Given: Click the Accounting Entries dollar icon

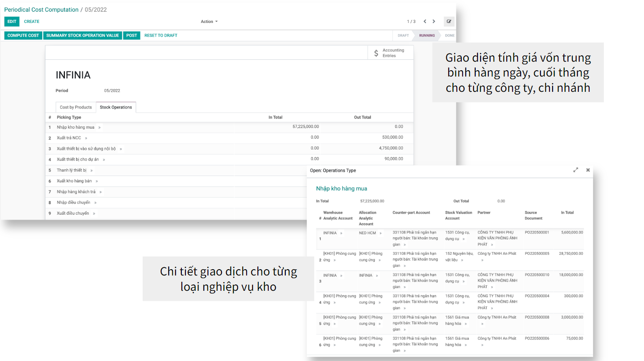Looking at the screenshot, I should click(376, 53).
